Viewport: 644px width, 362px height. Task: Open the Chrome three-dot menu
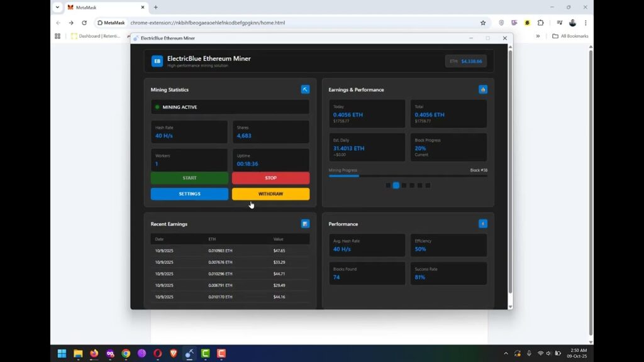click(x=586, y=23)
